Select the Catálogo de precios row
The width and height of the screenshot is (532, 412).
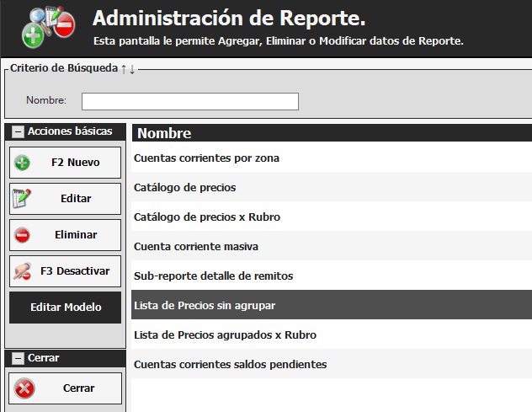[x=184, y=187]
